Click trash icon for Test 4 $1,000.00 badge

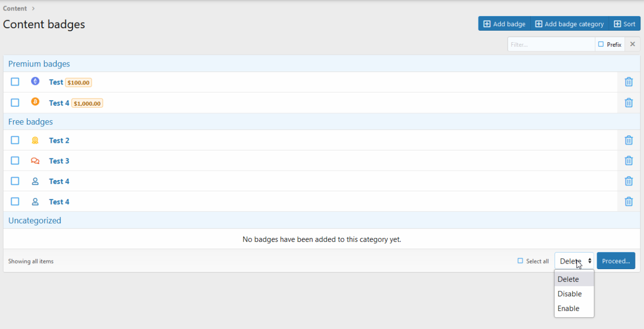[628, 103]
